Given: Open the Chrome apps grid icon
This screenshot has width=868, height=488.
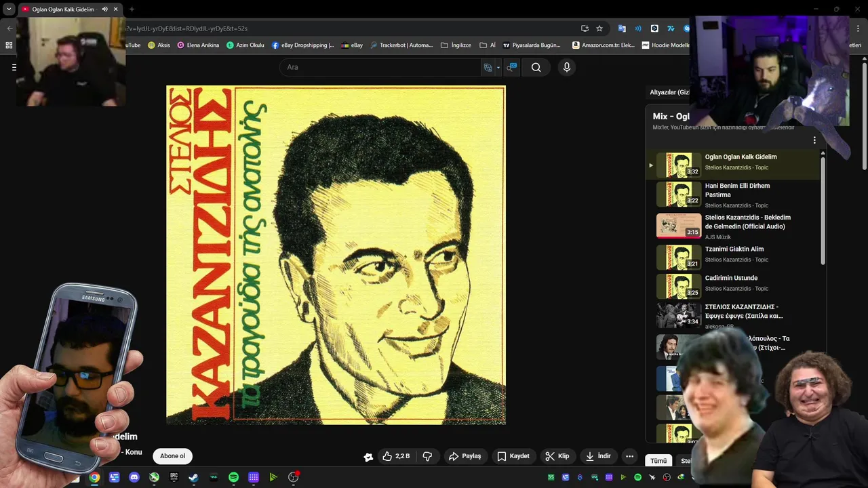Looking at the screenshot, I should [9, 45].
